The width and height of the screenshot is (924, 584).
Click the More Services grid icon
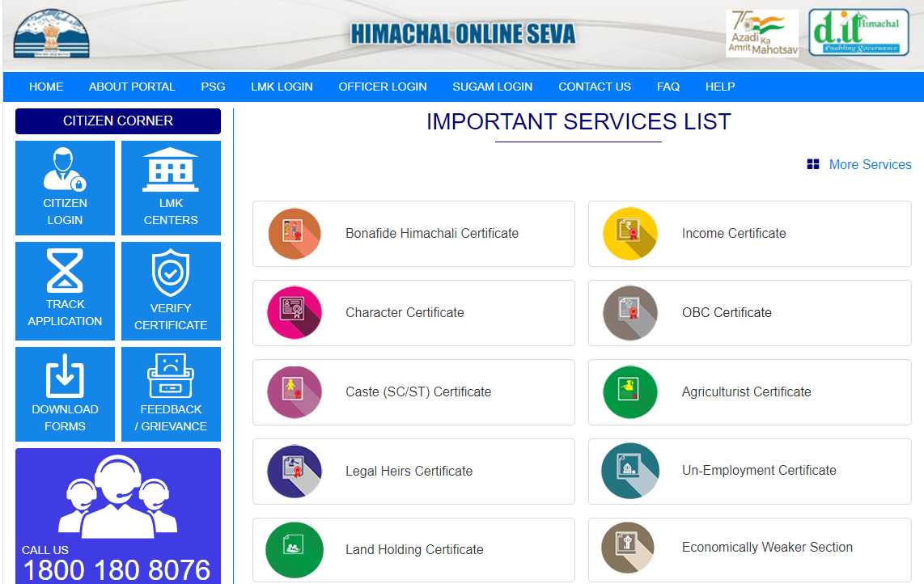[813, 164]
